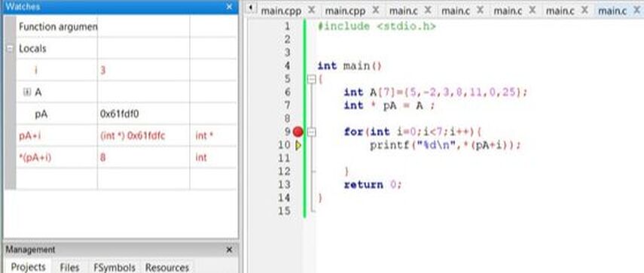The height and width of the screenshot is (273, 644).
Task: Click the value (int *) 0x61fdfc
Action: coord(133,135)
